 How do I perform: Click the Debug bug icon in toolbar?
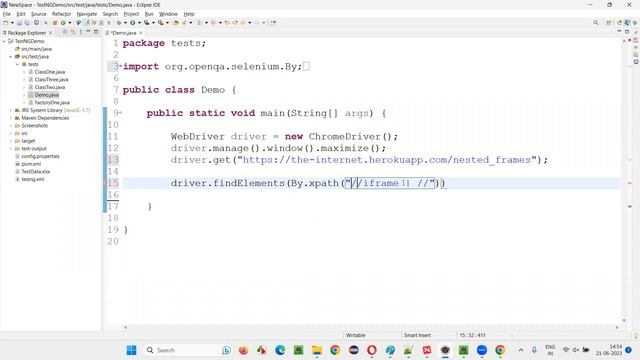click(x=119, y=23)
